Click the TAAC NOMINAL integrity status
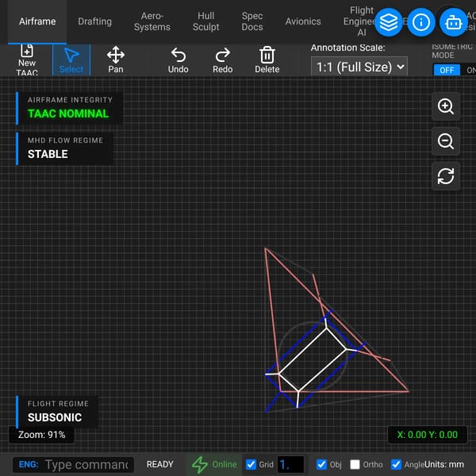The image size is (476, 476). click(x=68, y=113)
